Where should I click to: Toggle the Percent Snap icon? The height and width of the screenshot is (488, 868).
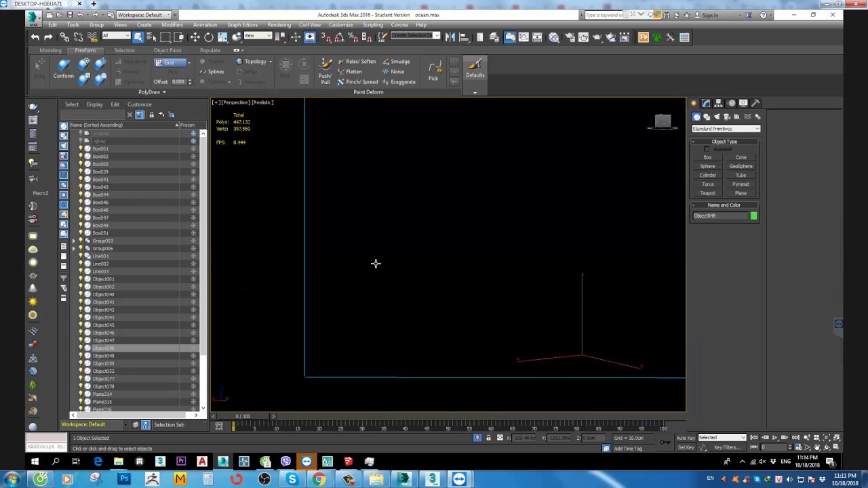pos(353,37)
